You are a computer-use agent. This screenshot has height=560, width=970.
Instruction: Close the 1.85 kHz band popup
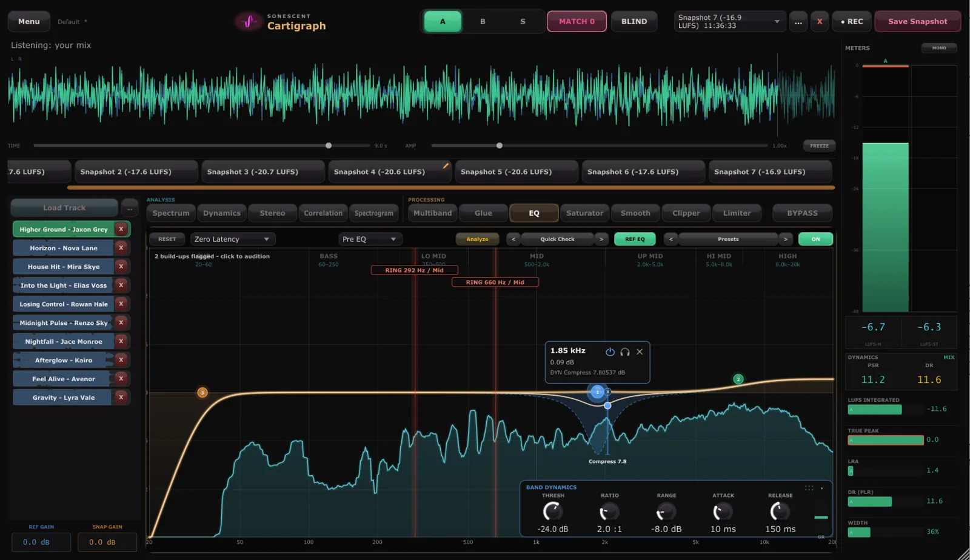[640, 352]
